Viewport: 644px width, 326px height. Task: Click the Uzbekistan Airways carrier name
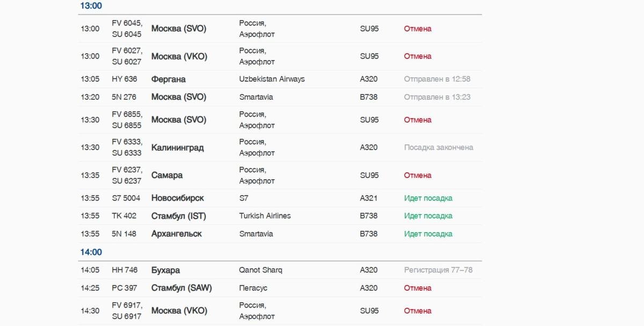[272, 79]
